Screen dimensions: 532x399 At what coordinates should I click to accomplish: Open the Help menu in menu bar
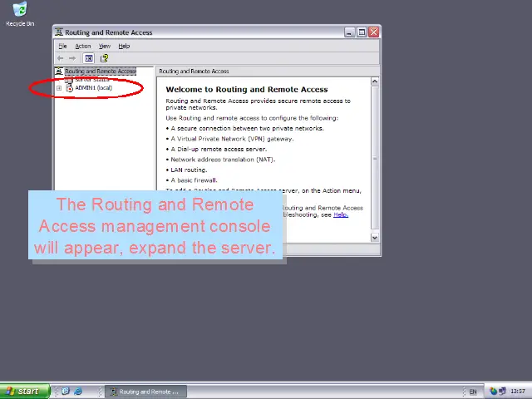pos(124,46)
